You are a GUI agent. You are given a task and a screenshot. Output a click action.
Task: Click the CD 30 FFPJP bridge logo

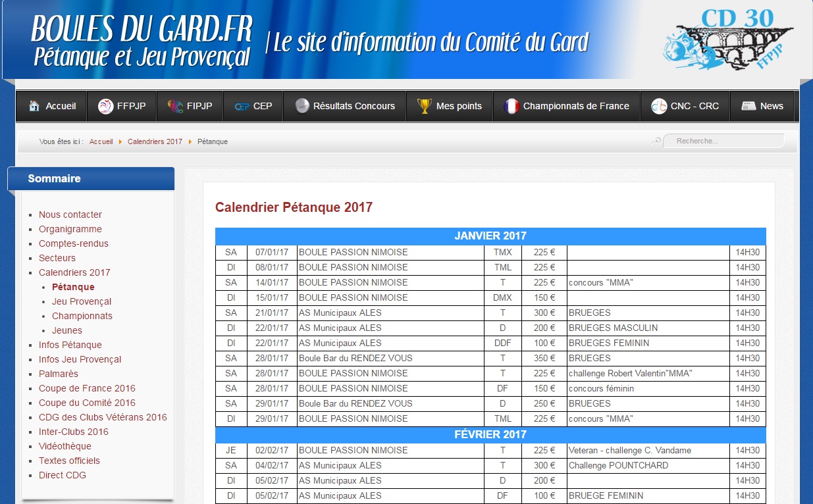727,39
